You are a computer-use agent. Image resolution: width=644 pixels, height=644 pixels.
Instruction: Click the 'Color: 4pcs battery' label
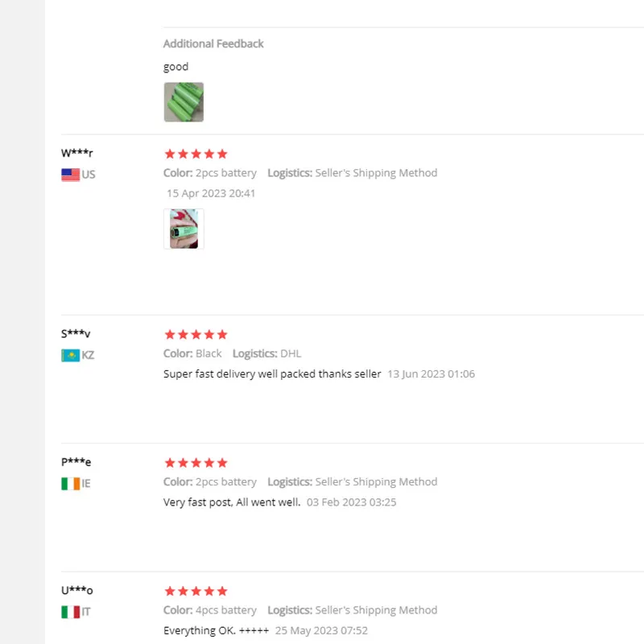click(210, 610)
